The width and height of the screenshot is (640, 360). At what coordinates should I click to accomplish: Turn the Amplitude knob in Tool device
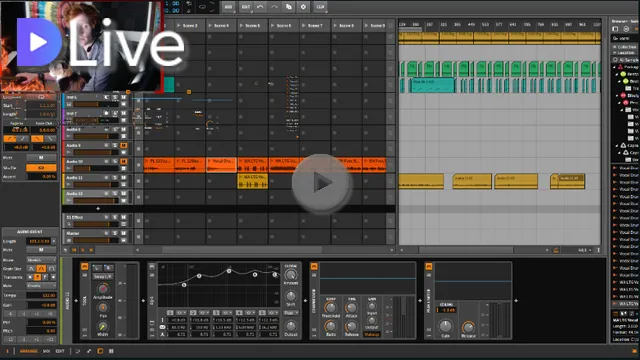coord(102,289)
